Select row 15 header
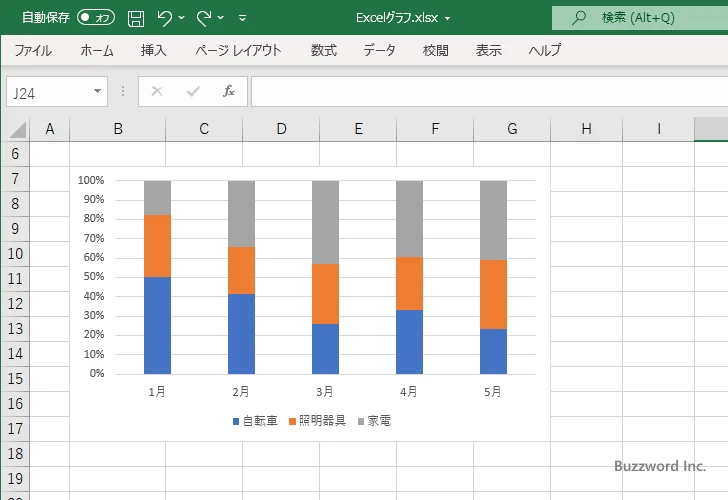728x500 pixels. [x=15, y=378]
